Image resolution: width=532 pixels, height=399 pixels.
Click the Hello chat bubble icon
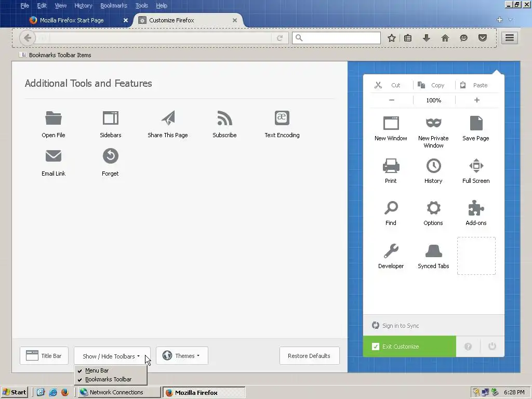click(x=464, y=38)
